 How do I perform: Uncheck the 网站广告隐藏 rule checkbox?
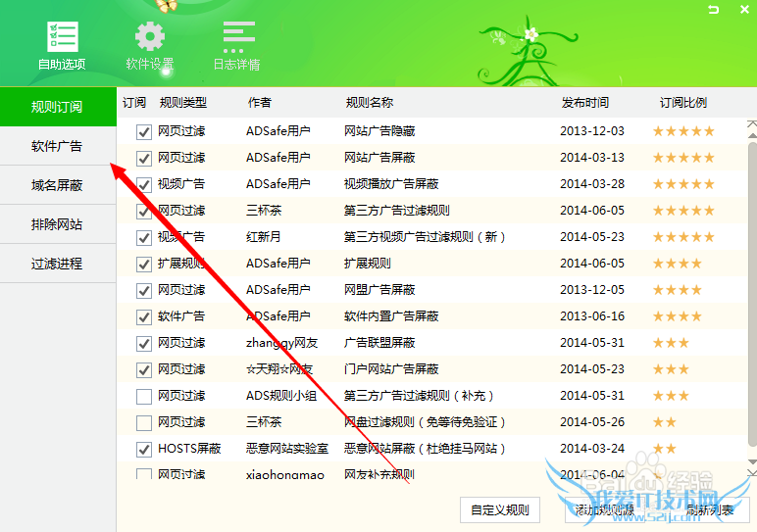pyautogui.click(x=144, y=131)
